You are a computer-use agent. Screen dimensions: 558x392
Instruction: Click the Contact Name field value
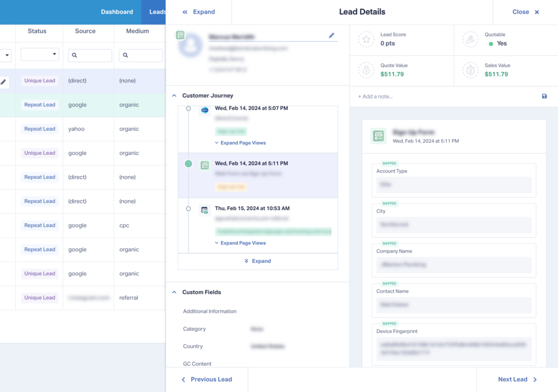point(454,305)
